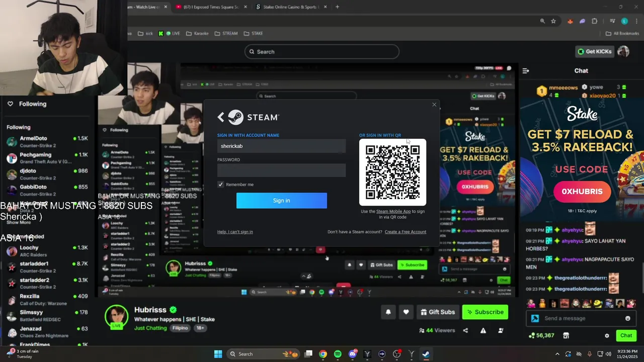Select ArmelDoto in Following list

(47, 142)
